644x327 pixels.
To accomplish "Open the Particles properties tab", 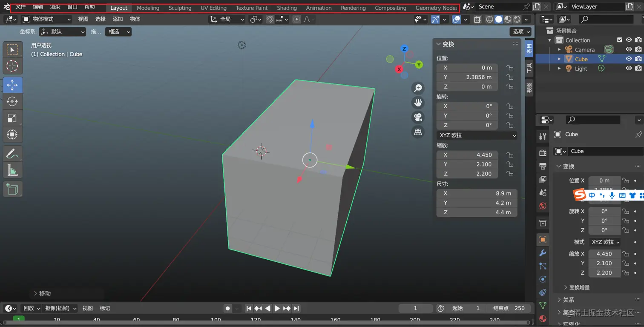I will (x=543, y=266).
